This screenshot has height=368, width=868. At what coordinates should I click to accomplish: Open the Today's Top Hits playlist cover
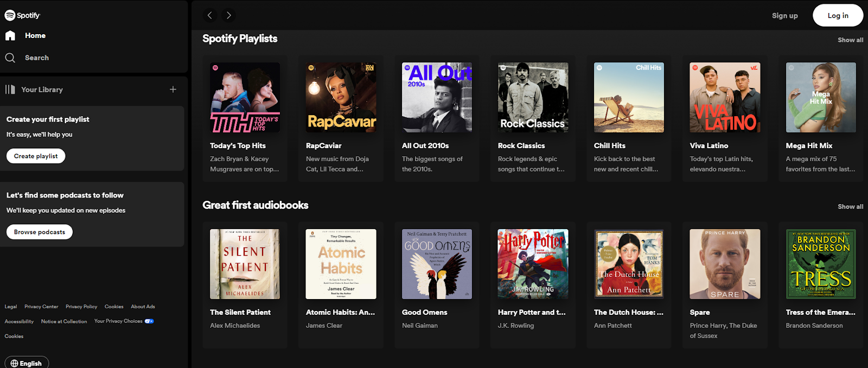click(245, 98)
